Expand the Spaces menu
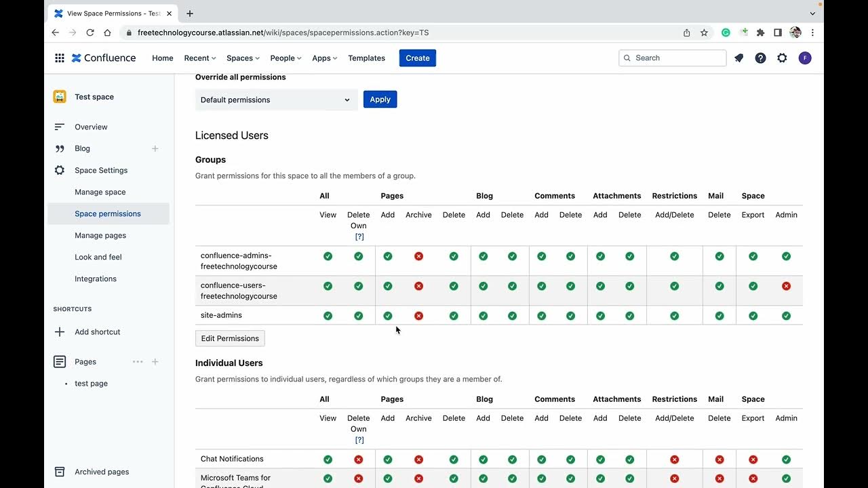Screen dimensions: 868x488 coord(243,58)
